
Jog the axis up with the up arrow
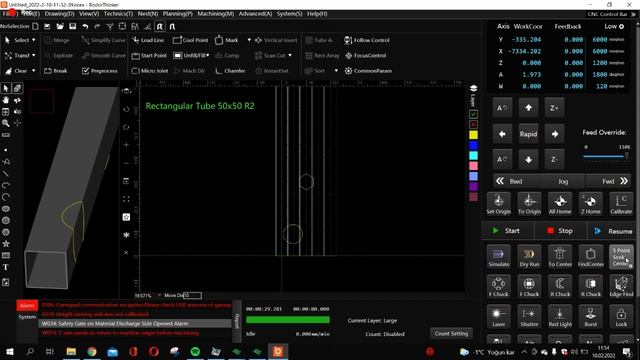coord(528,108)
